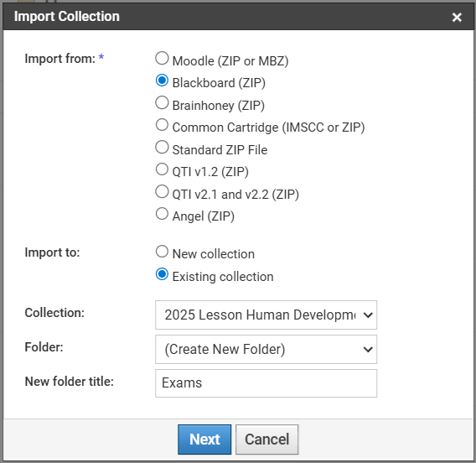Click the Existing collection label text
This screenshot has width=476, height=463.
(223, 277)
